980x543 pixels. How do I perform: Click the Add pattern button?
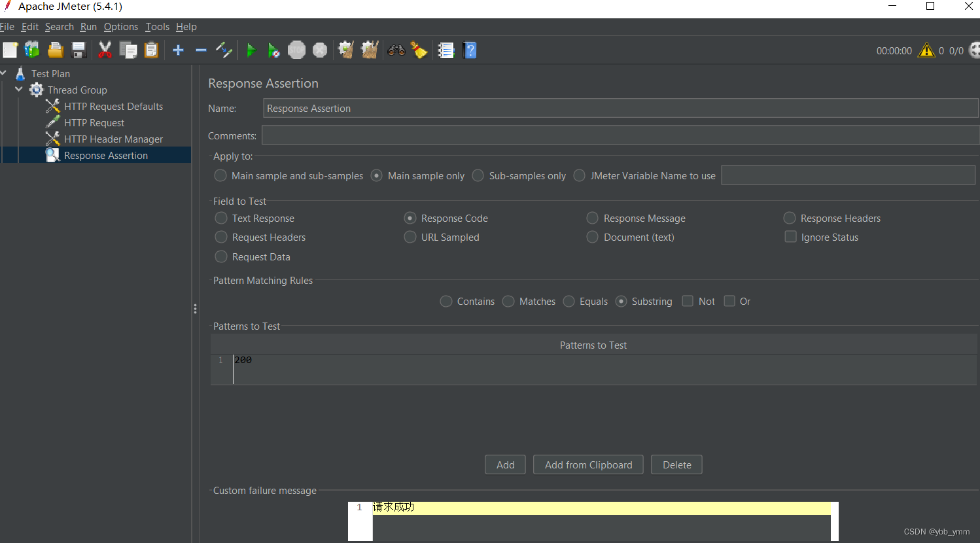[505, 464]
